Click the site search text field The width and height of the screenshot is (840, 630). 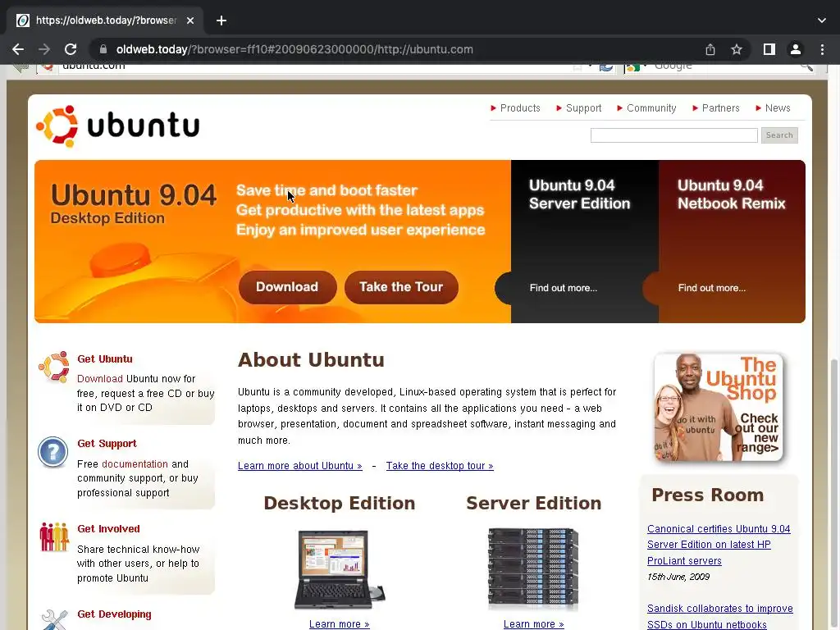pos(674,135)
